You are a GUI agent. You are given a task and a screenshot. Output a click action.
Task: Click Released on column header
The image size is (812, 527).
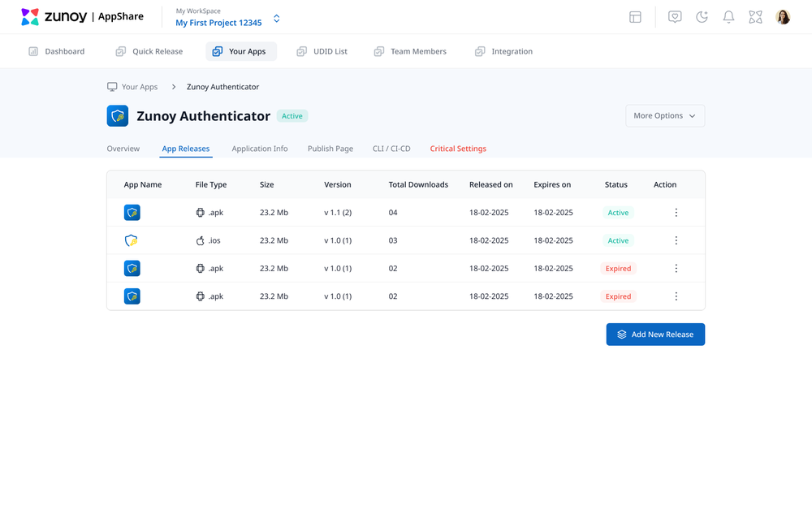(x=491, y=184)
